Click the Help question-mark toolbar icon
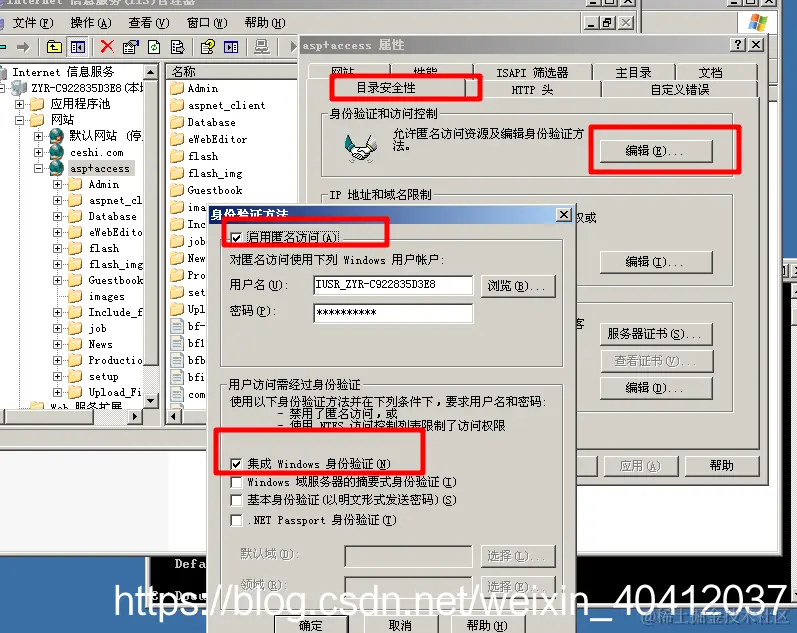Screen dimensions: 797x633 pos(207,47)
